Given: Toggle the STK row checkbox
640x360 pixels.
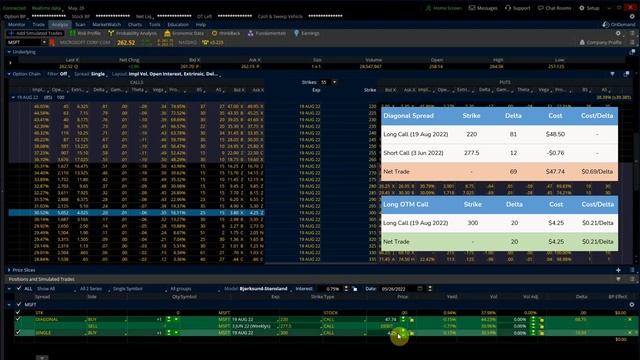Looking at the screenshot, I should pos(18,313).
